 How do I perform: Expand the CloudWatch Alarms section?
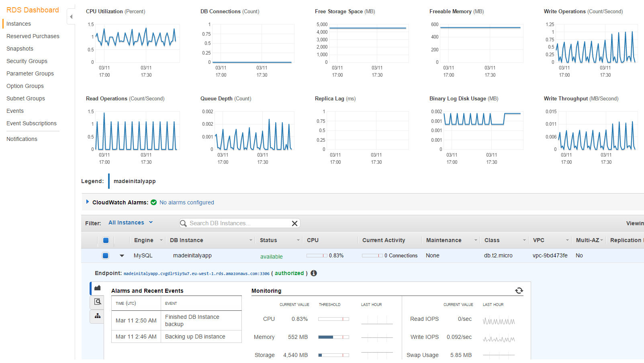click(x=88, y=202)
